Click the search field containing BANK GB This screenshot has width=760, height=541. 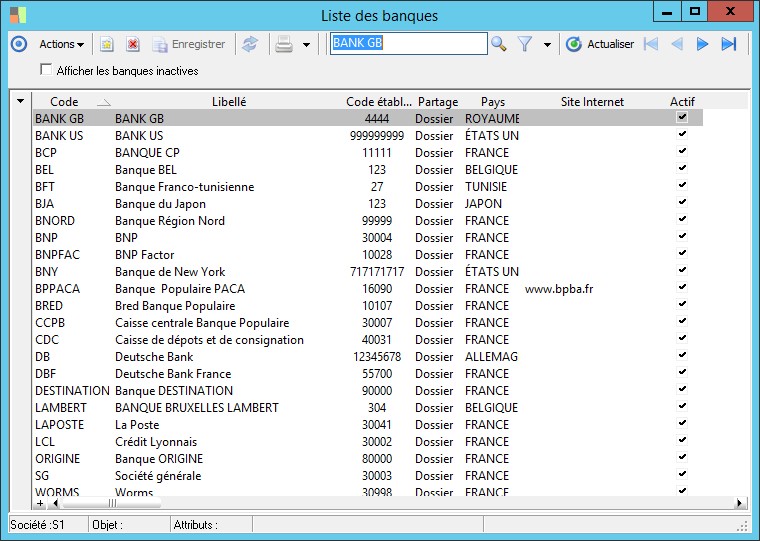click(x=408, y=44)
